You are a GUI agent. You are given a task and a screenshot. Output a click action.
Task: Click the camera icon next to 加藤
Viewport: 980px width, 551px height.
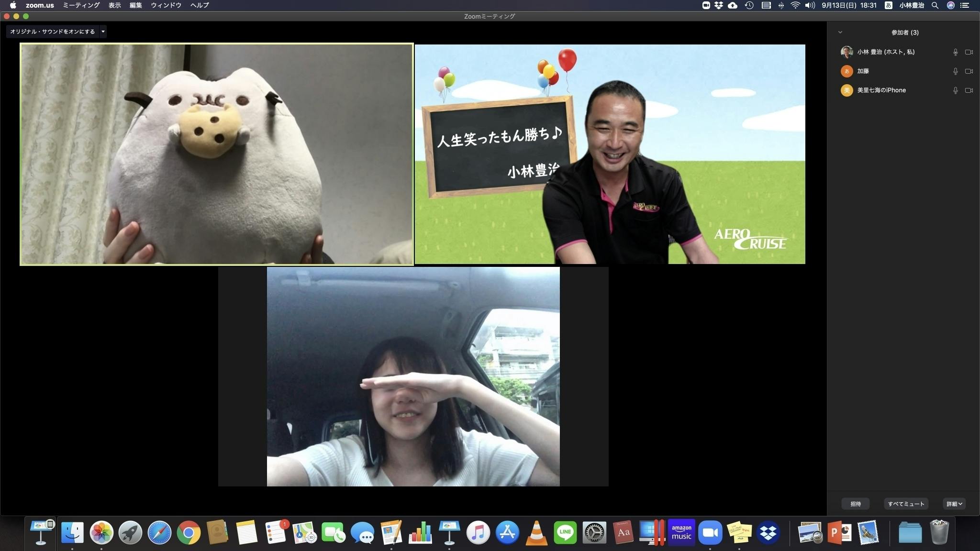[969, 71]
